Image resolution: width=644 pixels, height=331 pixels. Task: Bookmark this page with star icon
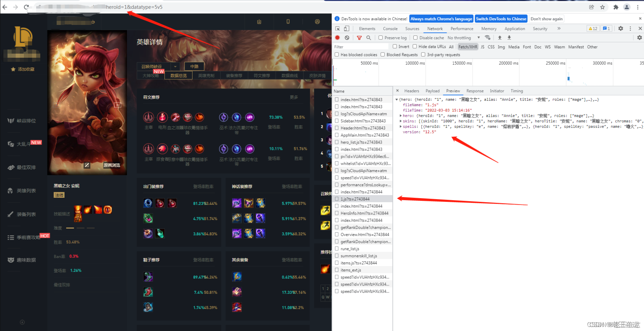(602, 7)
